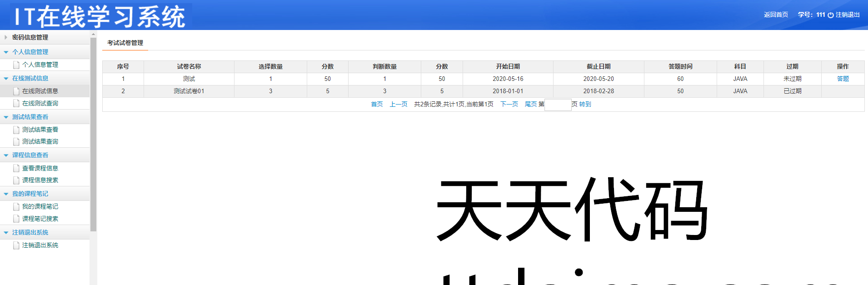Click the 答题 link for the first exam

(843, 79)
